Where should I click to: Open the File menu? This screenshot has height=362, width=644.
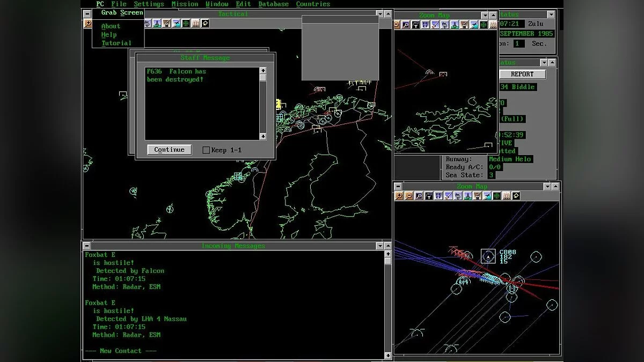point(119,4)
